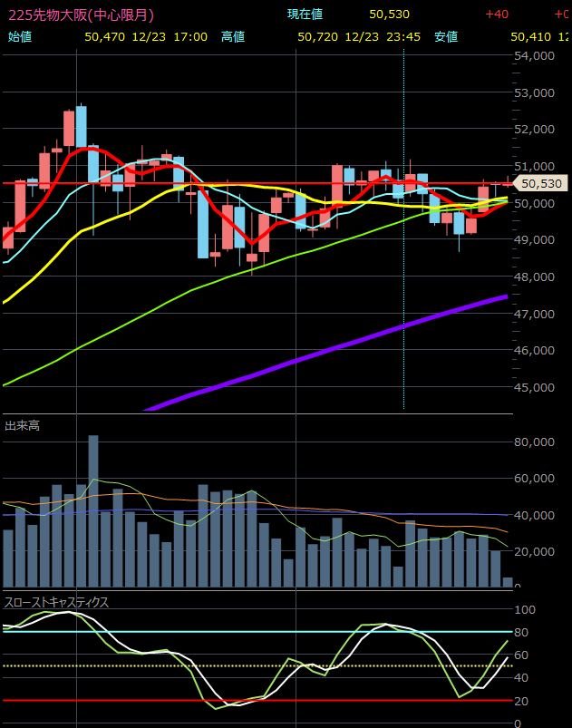Image resolution: width=572 pixels, height=728 pixels.
Task: Click the 50,530 price tag on price axis
Action: (x=541, y=183)
